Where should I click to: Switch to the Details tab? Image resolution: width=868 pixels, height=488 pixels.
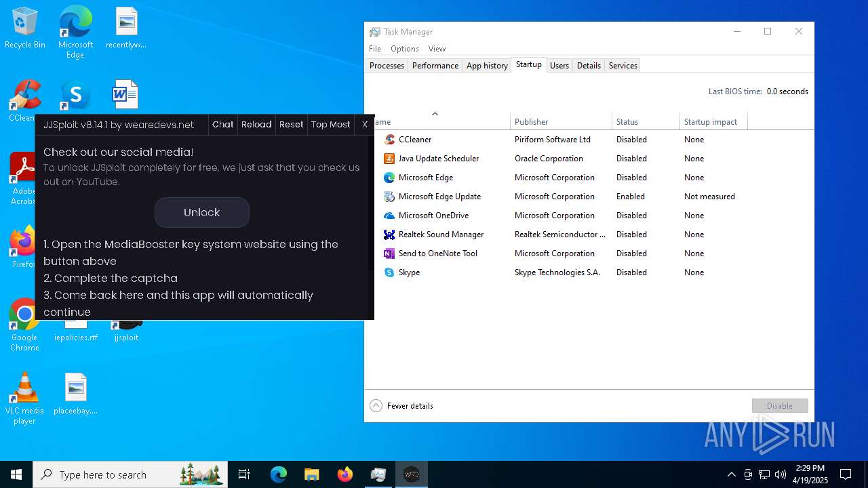[589, 66]
